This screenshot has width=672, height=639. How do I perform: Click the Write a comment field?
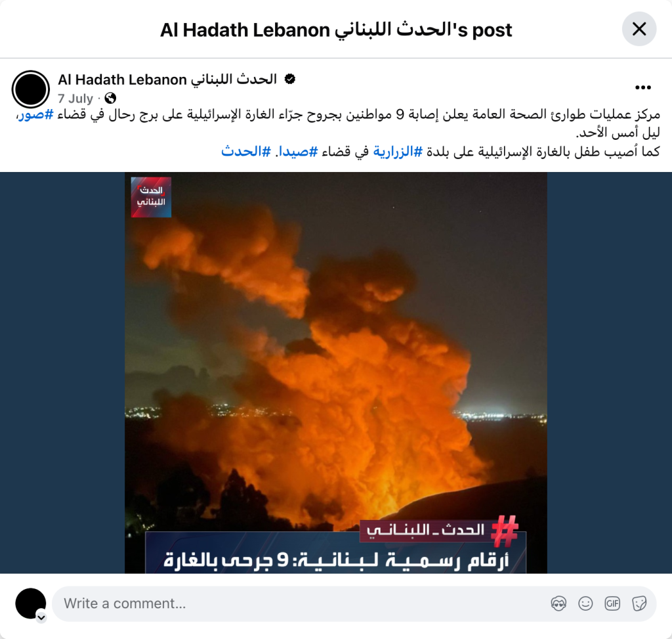coord(300,604)
